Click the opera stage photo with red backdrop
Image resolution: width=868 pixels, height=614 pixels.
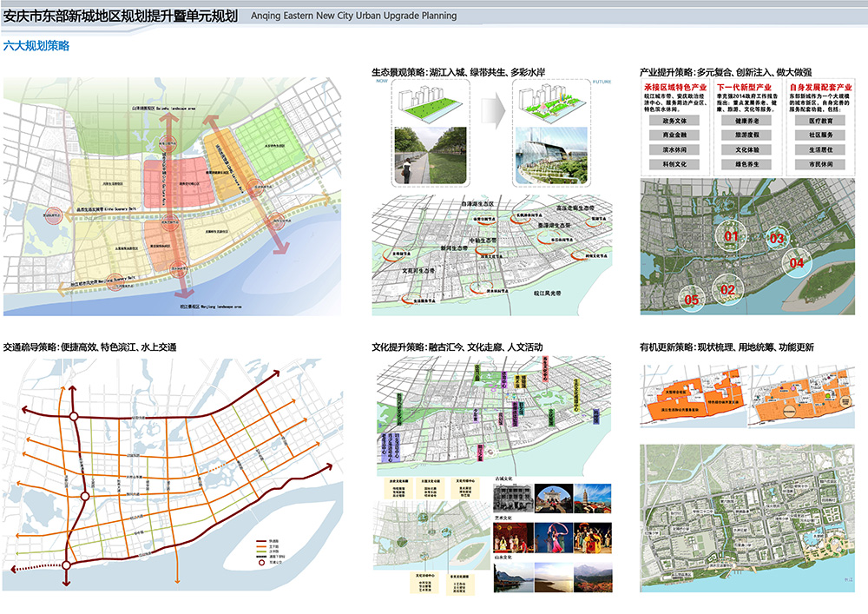(513, 538)
